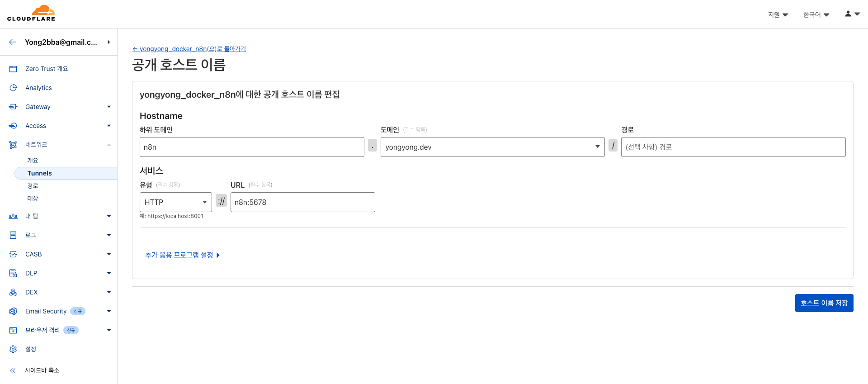The height and width of the screenshot is (384, 868).
Task: Click the DEX icon in sidebar
Action: [x=13, y=292]
